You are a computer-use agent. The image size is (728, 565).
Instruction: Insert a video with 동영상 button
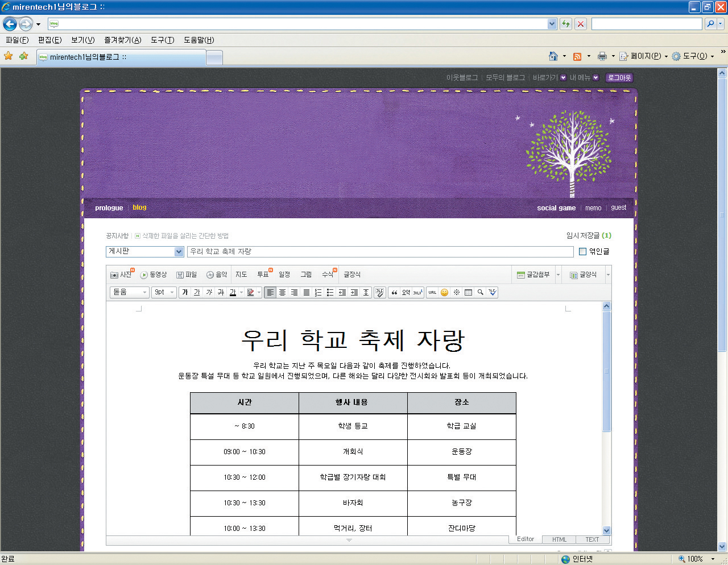click(x=154, y=275)
